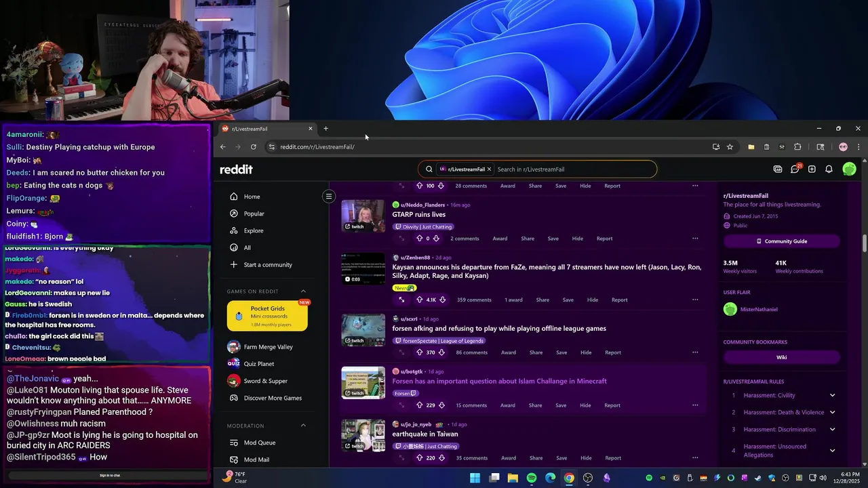Click the Chrome three-dot menu
868x488 pixels.
(859, 147)
